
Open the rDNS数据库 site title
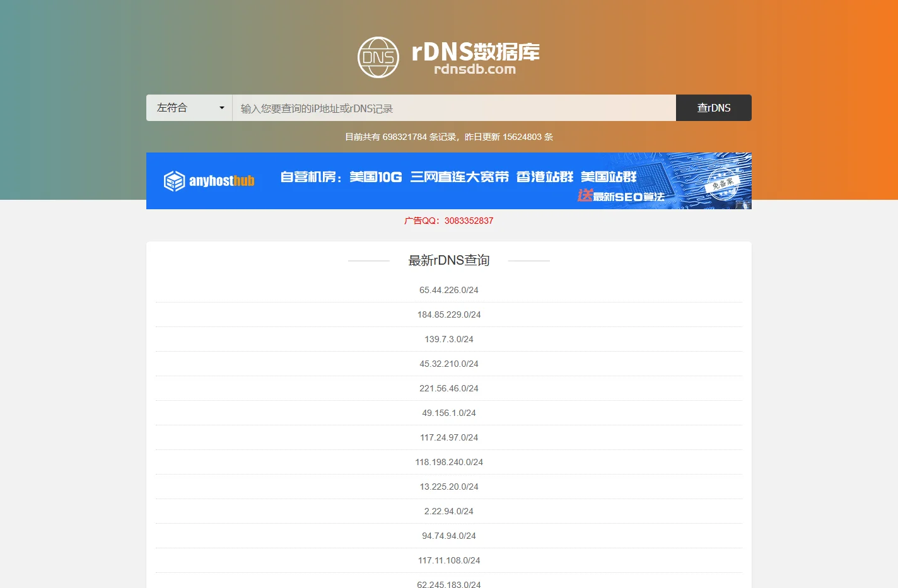click(x=475, y=51)
